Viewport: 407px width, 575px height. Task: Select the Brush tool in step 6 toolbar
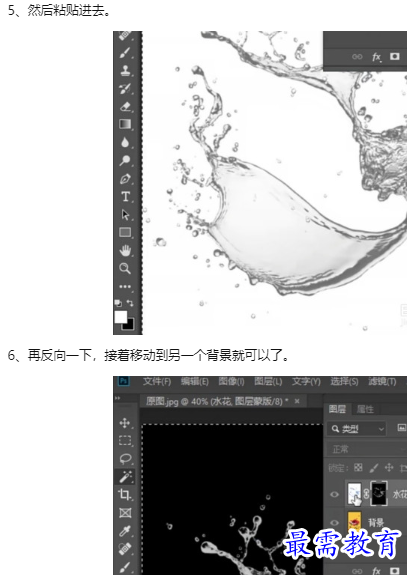(125, 567)
